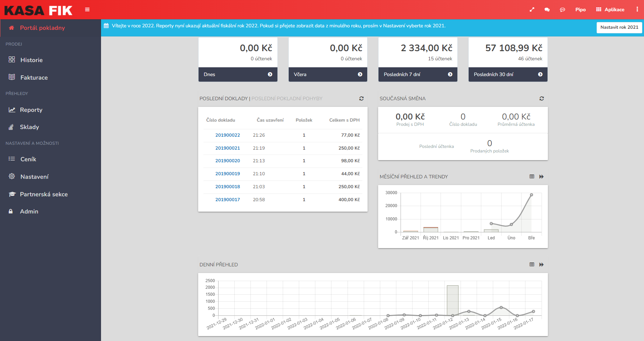Click the fullscreen expand icon
Image resolution: width=644 pixels, height=341 pixels.
532,10
